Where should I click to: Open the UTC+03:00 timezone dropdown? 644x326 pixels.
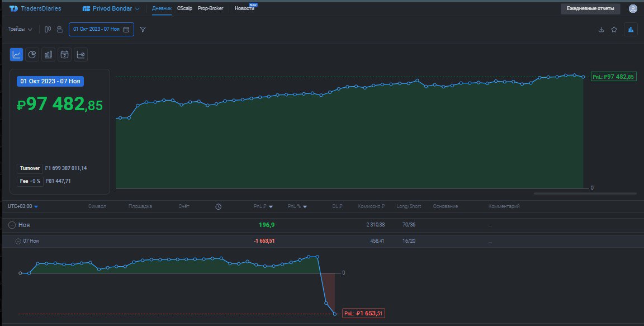coord(23,206)
